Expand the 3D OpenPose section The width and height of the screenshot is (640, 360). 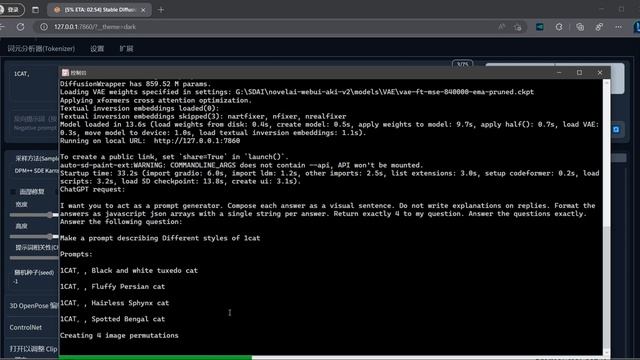[x=33, y=306]
